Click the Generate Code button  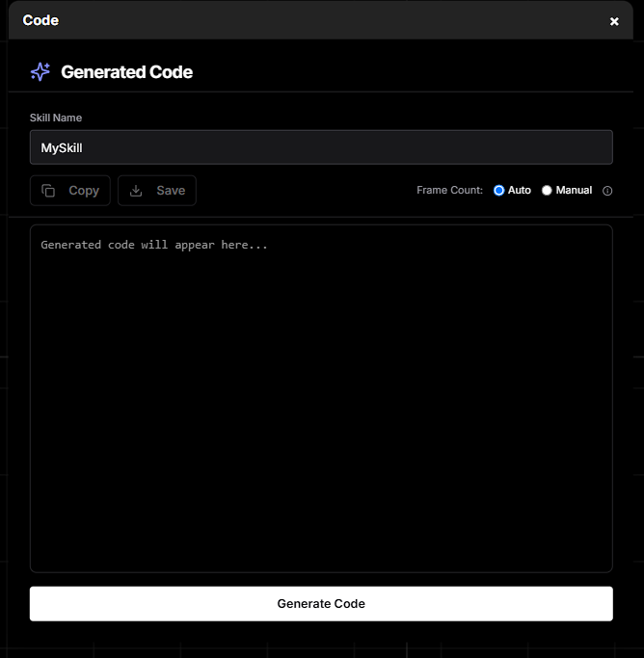[x=321, y=603]
